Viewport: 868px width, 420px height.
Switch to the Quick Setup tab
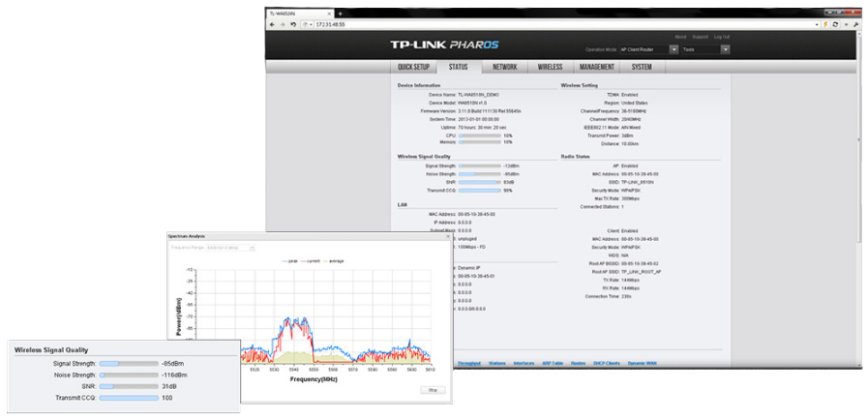pyautogui.click(x=413, y=67)
